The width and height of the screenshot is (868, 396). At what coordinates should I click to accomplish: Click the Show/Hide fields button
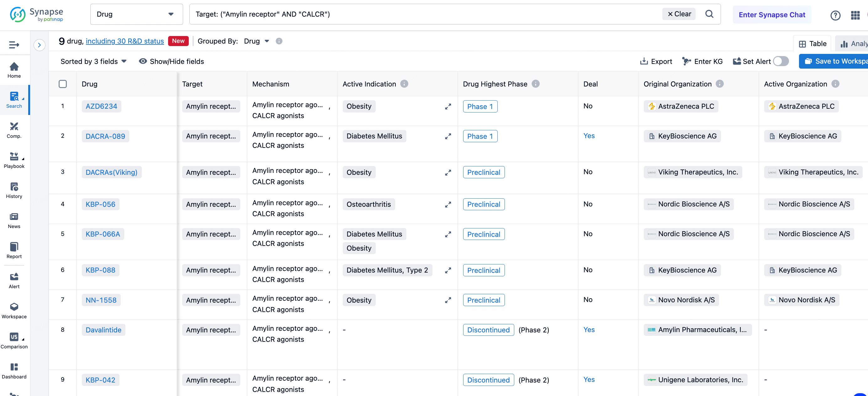[x=172, y=61]
